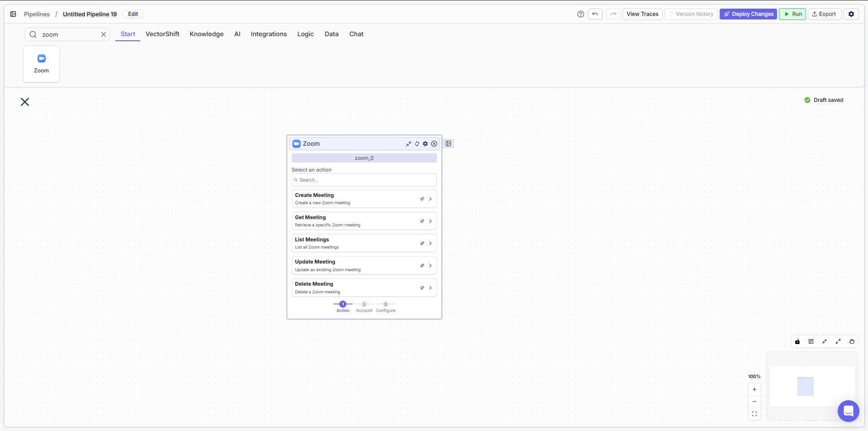Toggle the sidebar panel icon beside Pipelines
The width and height of the screenshot is (868, 431).
point(13,14)
